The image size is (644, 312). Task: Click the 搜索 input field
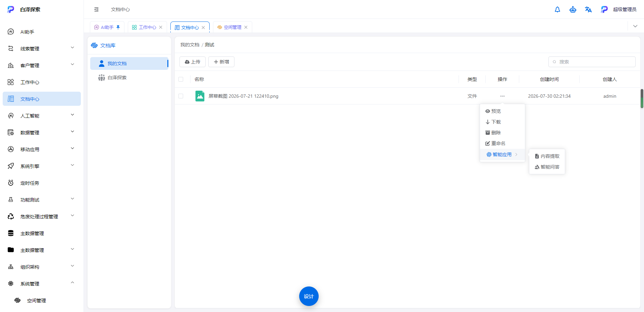tap(592, 62)
